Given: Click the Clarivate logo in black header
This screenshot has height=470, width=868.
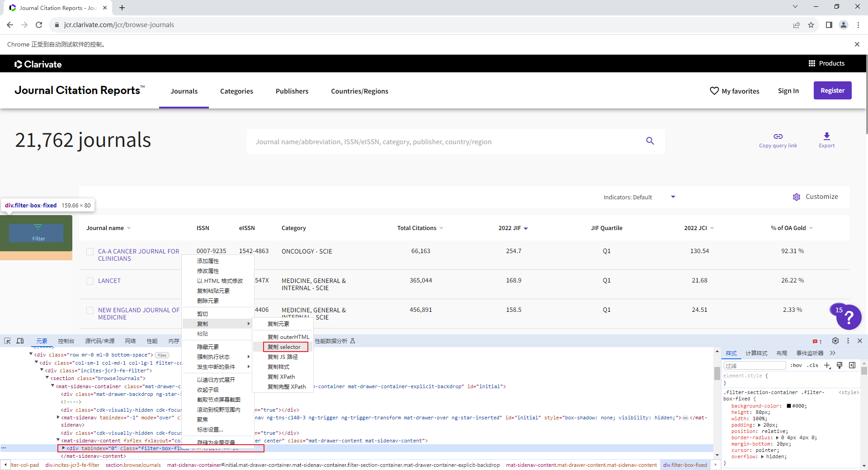Looking at the screenshot, I should pos(38,64).
